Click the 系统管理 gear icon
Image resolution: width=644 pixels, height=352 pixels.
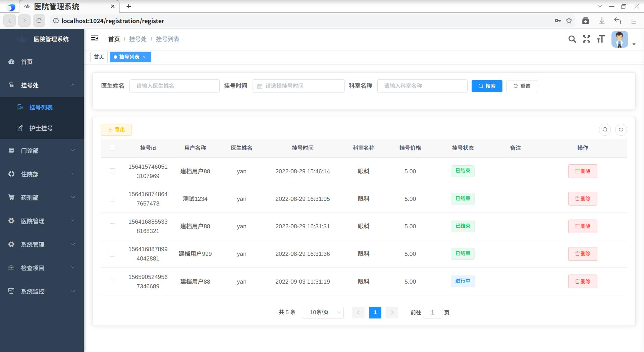click(11, 244)
